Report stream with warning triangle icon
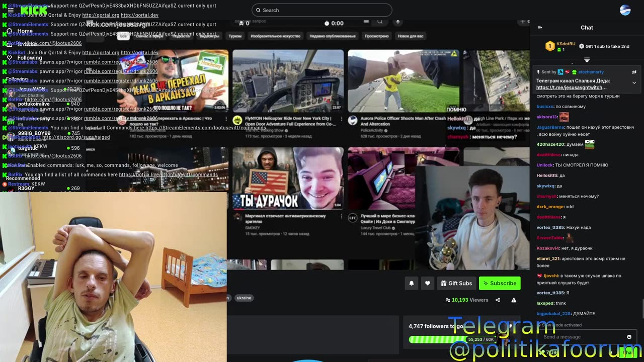The width and height of the screenshot is (644, 362). 514,300
